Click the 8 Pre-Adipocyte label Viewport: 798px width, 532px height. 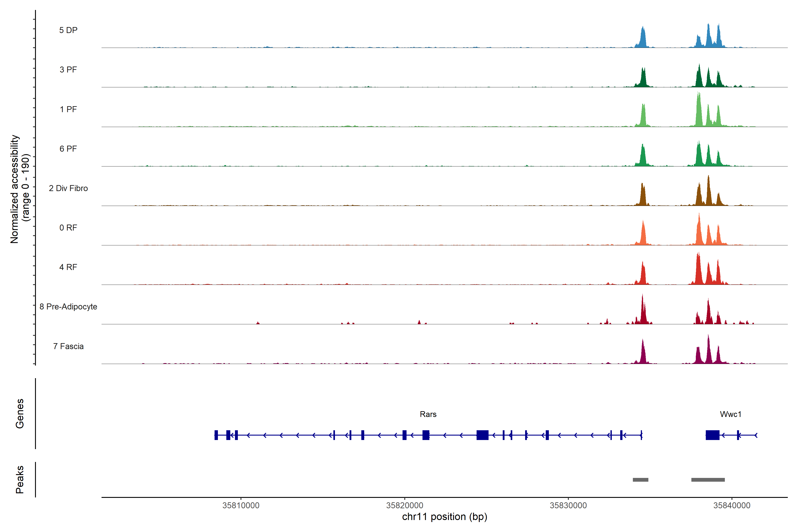pyautogui.click(x=68, y=307)
